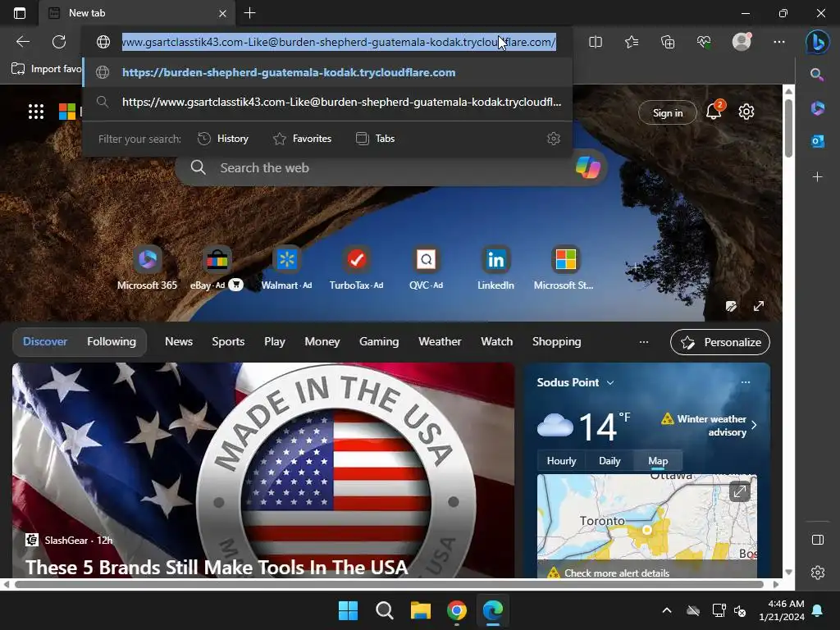Open Outlook icon in sidebar
This screenshot has width=840, height=630.
coord(818,141)
